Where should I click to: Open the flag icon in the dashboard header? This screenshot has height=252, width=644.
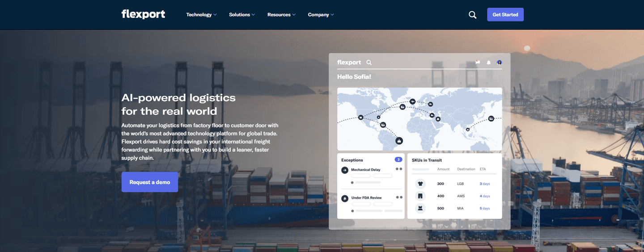(478, 63)
